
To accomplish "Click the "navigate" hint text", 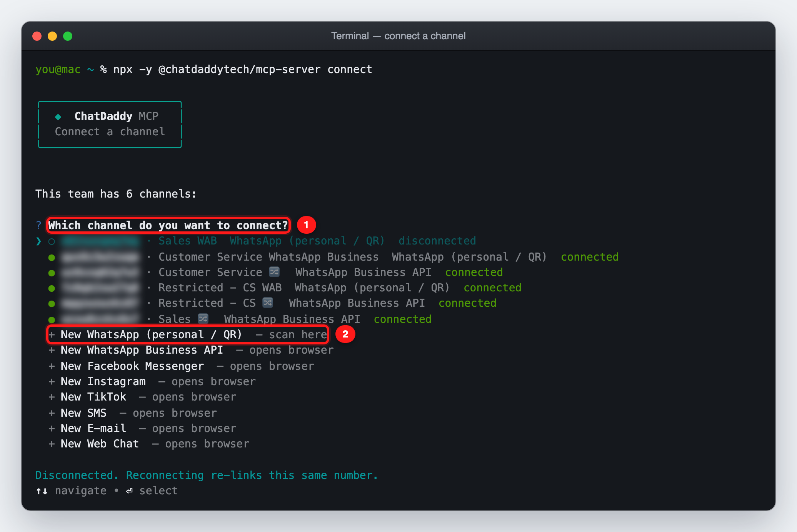I will point(81,491).
